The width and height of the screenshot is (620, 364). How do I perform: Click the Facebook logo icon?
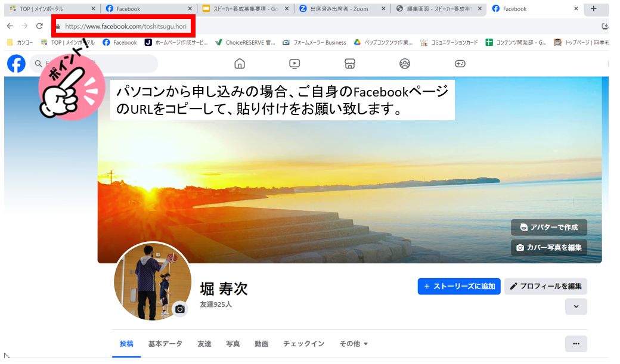16,64
